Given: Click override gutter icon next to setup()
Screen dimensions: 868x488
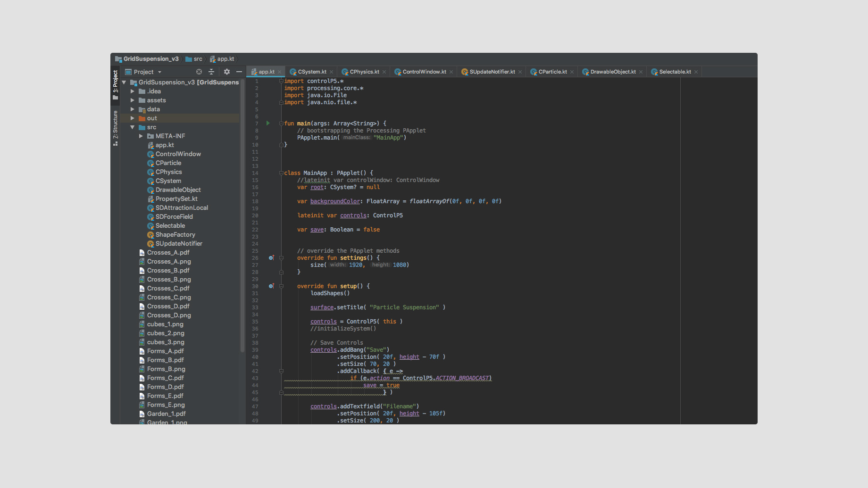Looking at the screenshot, I should [271, 286].
